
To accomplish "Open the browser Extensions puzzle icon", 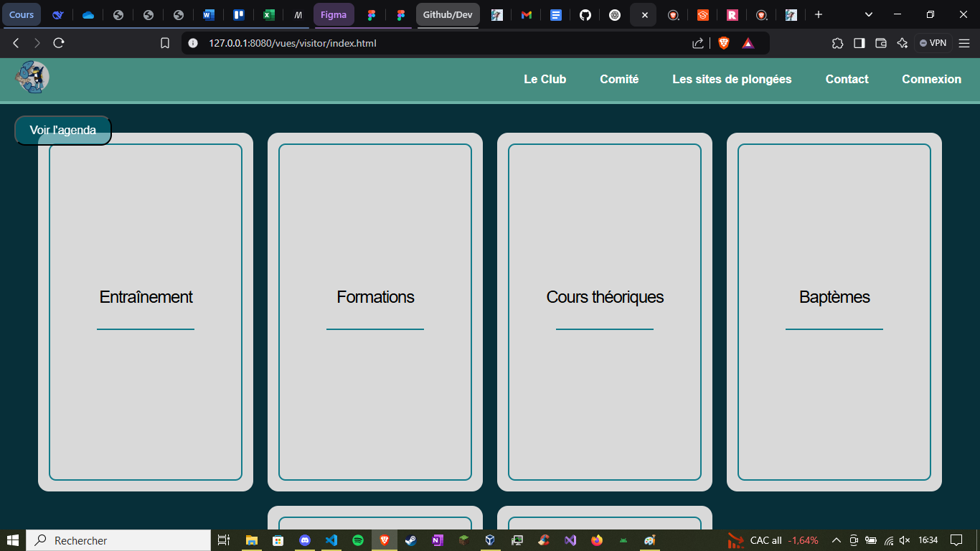I will tap(838, 43).
